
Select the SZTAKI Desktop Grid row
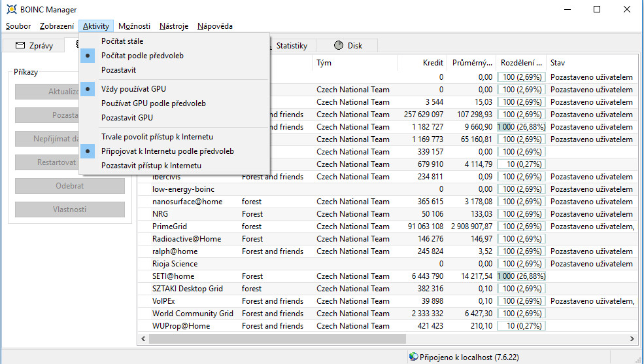[387, 289]
